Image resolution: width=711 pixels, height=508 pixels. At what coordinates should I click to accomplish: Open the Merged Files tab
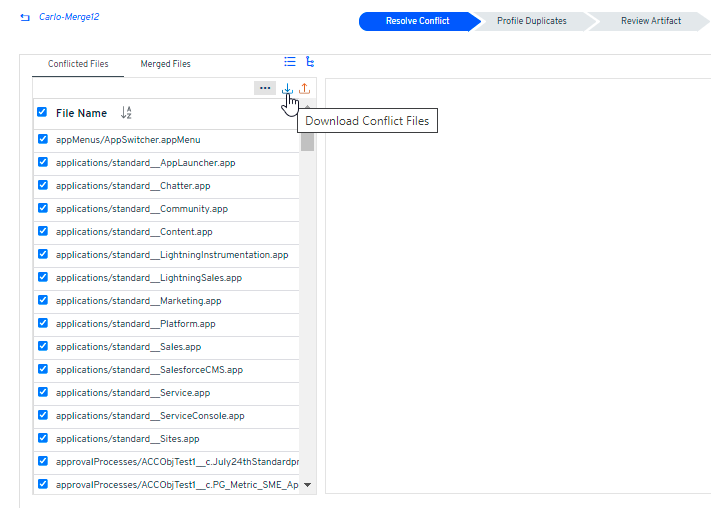(x=165, y=64)
